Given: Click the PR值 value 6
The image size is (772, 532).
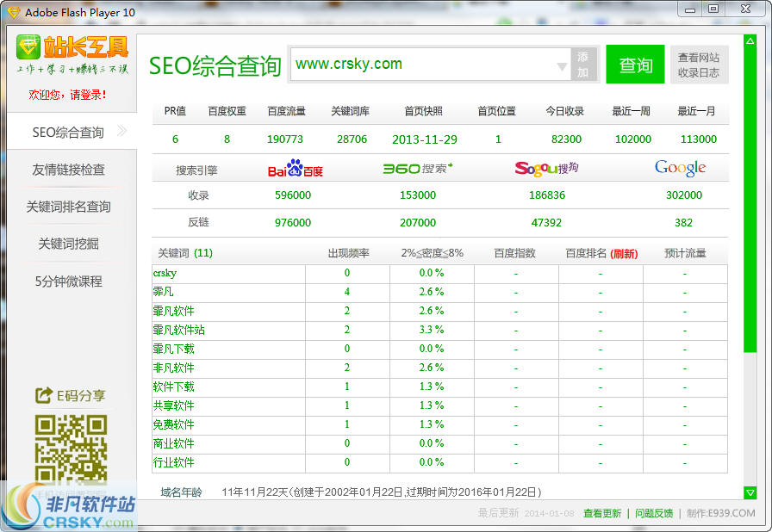Looking at the screenshot, I should [175, 139].
